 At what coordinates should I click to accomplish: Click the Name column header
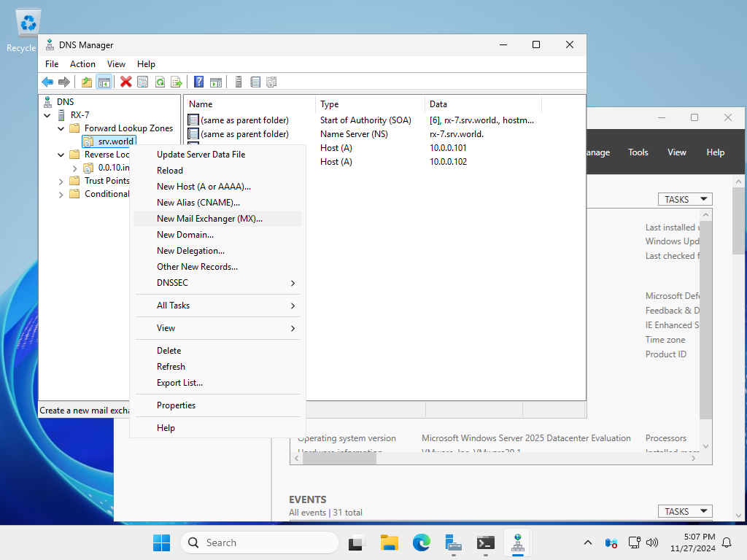click(x=250, y=104)
